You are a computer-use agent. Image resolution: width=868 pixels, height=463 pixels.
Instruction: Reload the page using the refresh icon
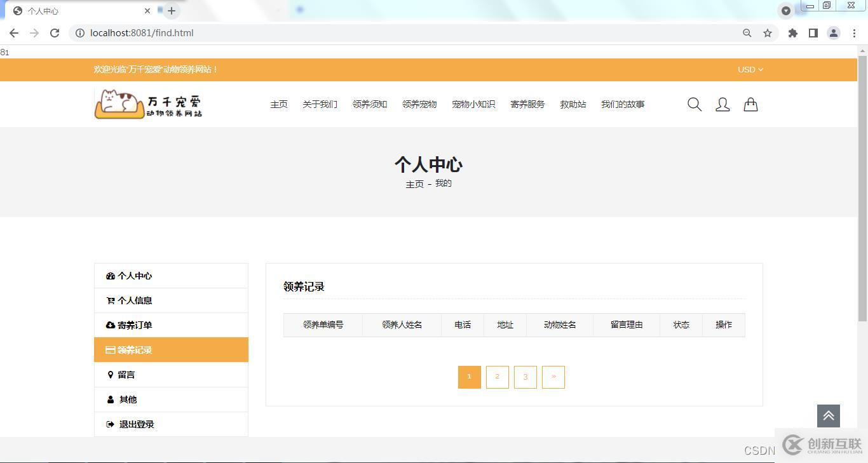point(55,33)
